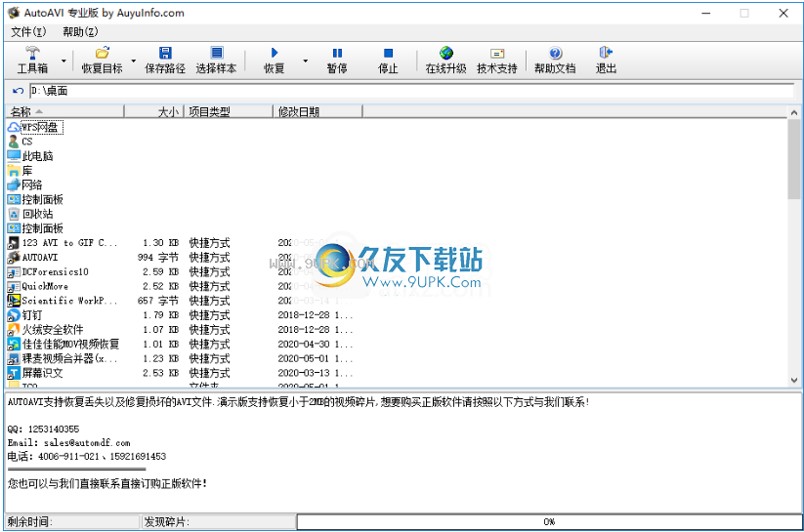Click 2020-03-13 date of 屏幕识文 row

(316, 373)
